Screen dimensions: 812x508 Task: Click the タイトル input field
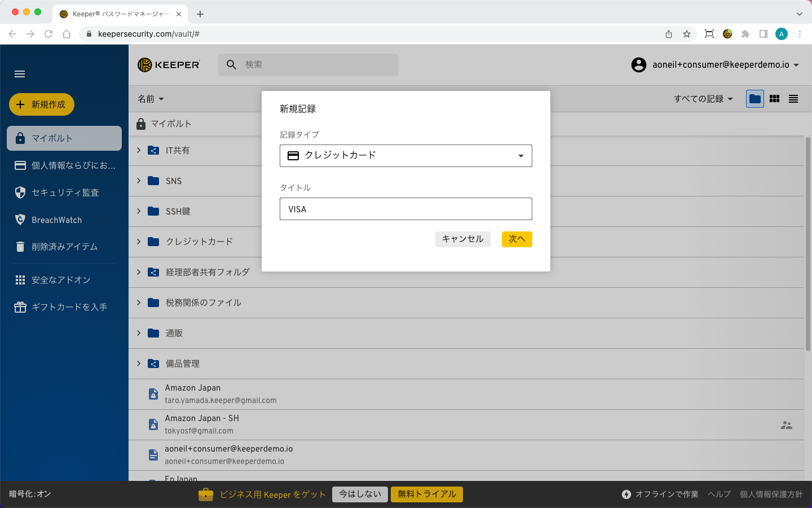point(405,209)
